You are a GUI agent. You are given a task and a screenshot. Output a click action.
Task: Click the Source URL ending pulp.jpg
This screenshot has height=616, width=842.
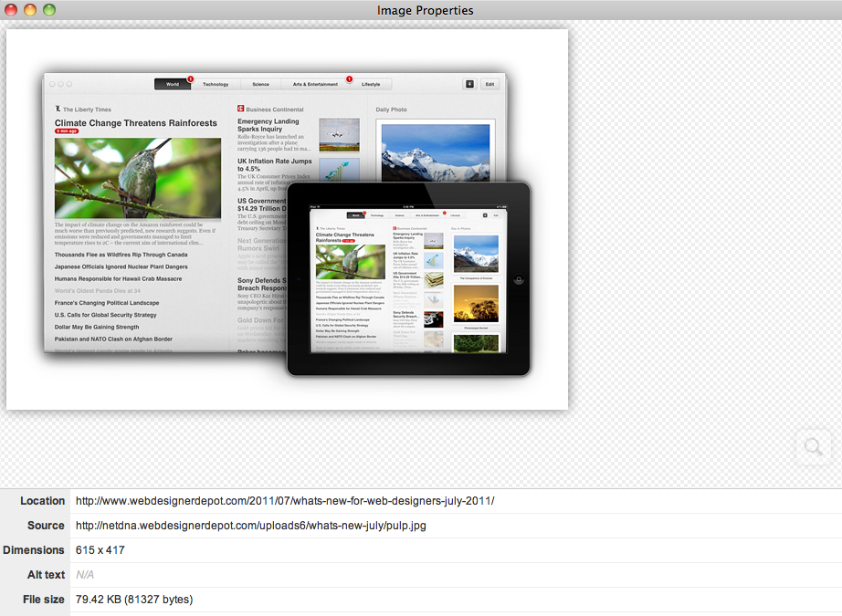click(251, 526)
